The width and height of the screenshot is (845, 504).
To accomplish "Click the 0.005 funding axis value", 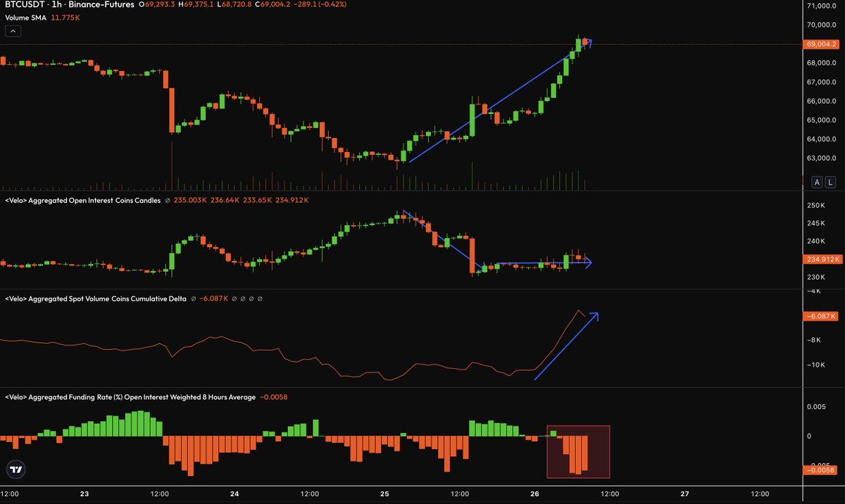I will (816, 407).
